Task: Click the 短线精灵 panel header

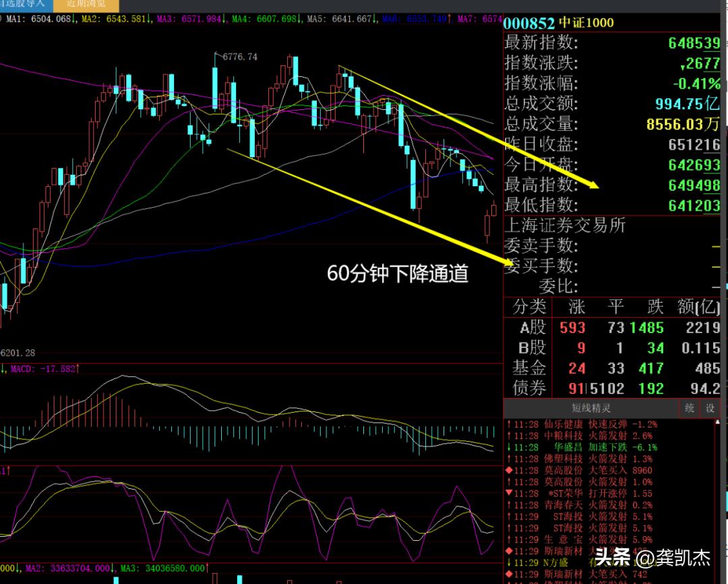Action: point(590,408)
